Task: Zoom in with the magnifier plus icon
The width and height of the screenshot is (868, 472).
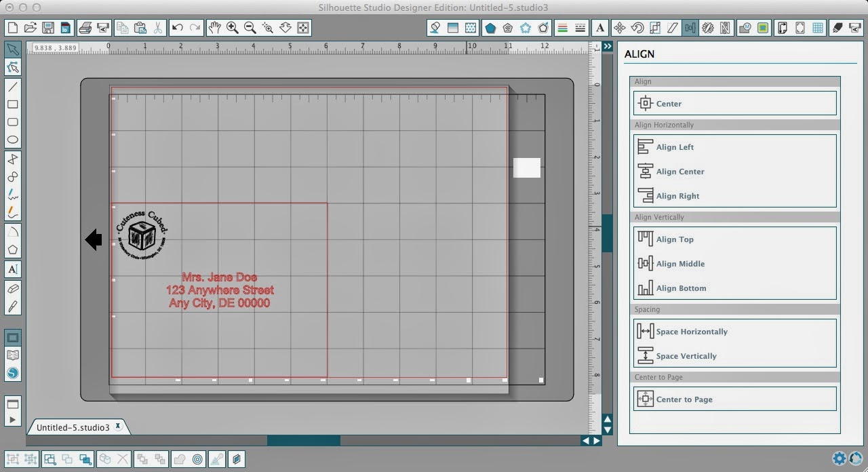Action: pyautogui.click(x=232, y=28)
